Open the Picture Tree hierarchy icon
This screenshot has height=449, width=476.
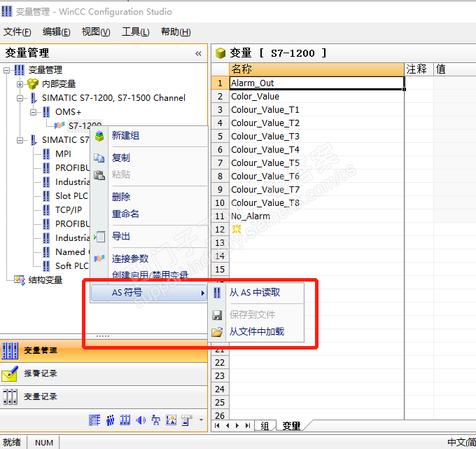(x=155, y=420)
